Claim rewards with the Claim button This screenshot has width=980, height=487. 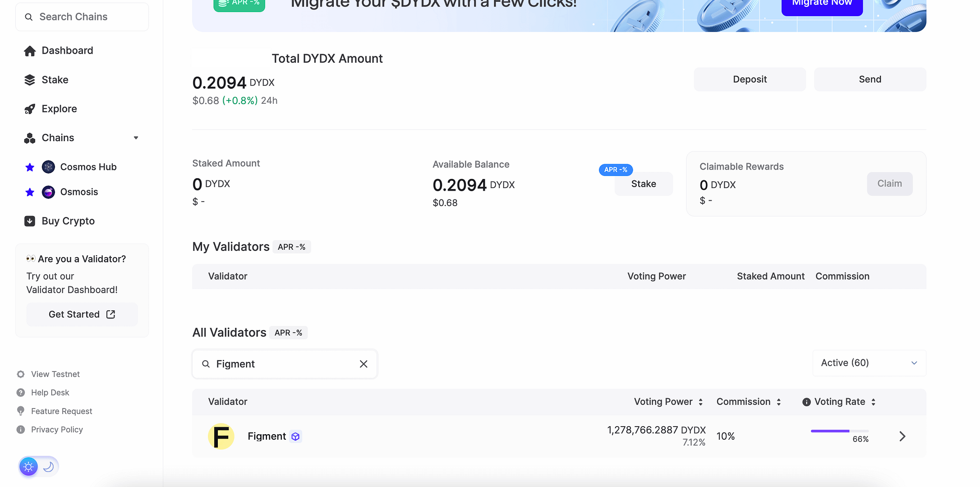click(889, 184)
